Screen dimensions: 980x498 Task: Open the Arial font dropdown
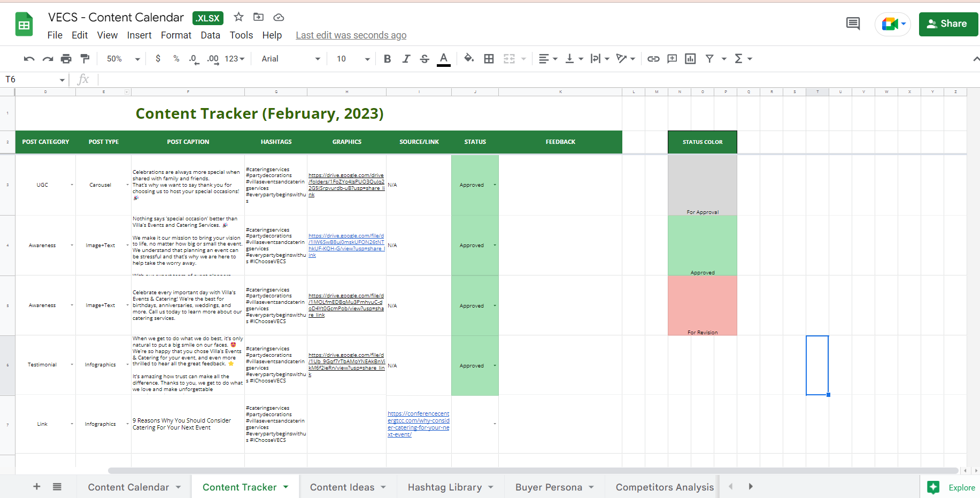click(291, 59)
